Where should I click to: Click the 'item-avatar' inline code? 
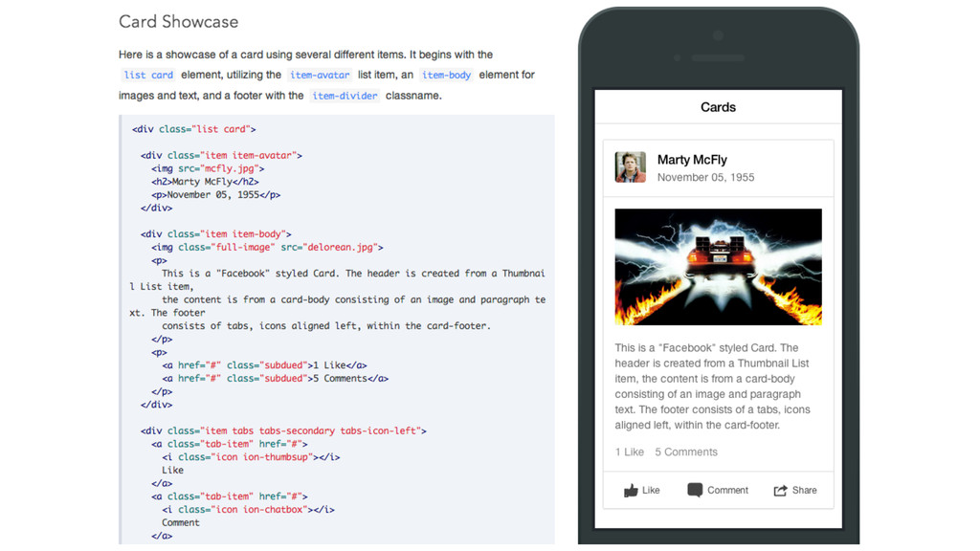(320, 75)
